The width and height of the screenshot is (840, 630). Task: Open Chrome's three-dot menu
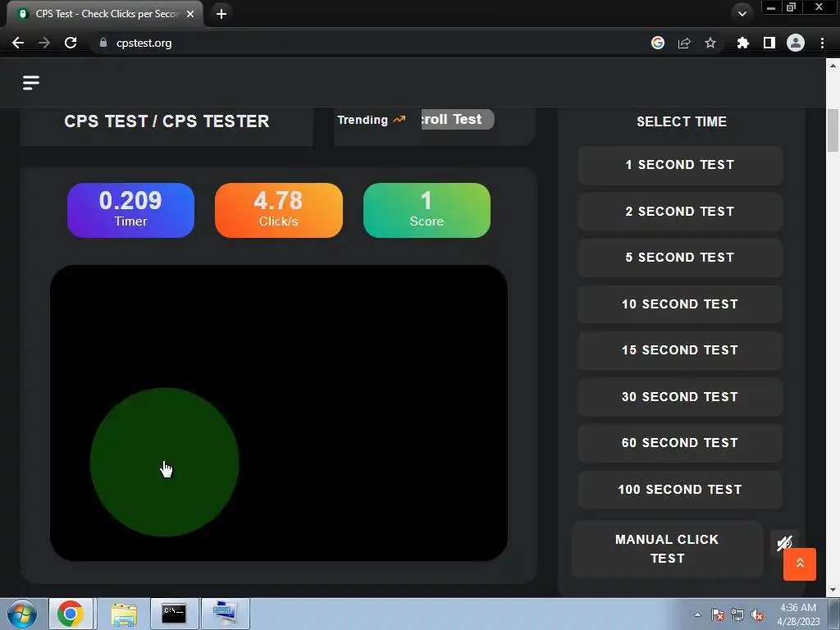click(822, 43)
